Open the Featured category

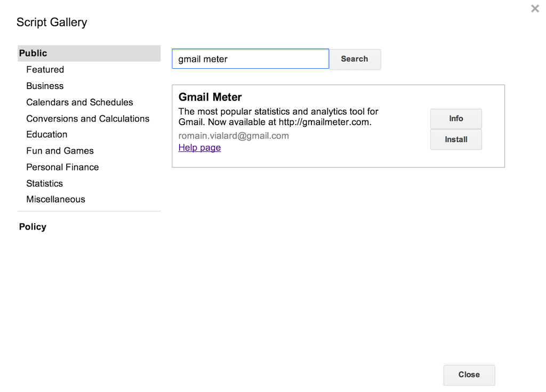point(45,70)
